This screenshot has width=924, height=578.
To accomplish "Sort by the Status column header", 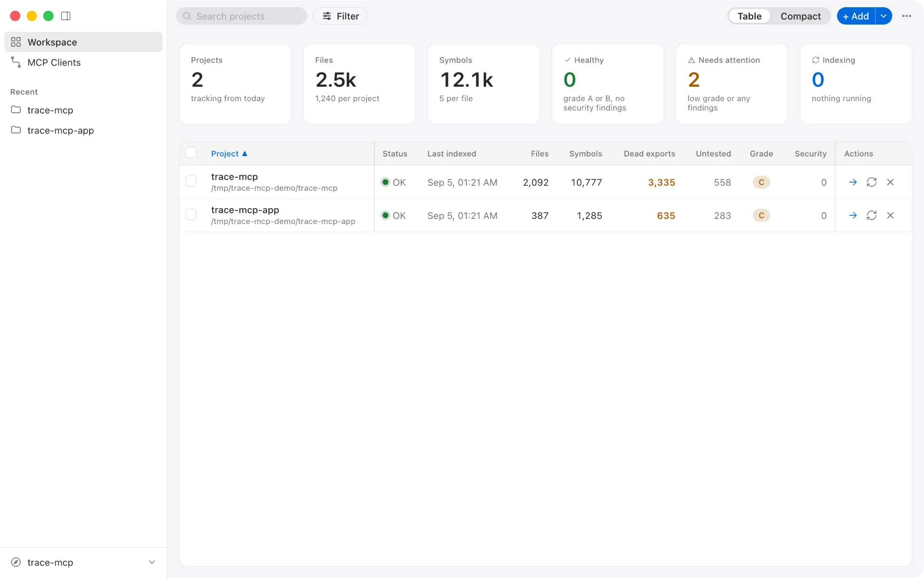I will pos(395,154).
